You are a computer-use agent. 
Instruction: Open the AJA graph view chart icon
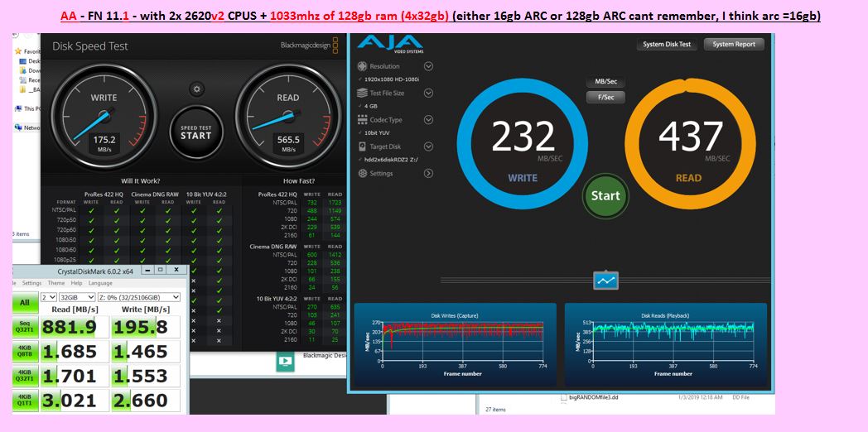606,281
